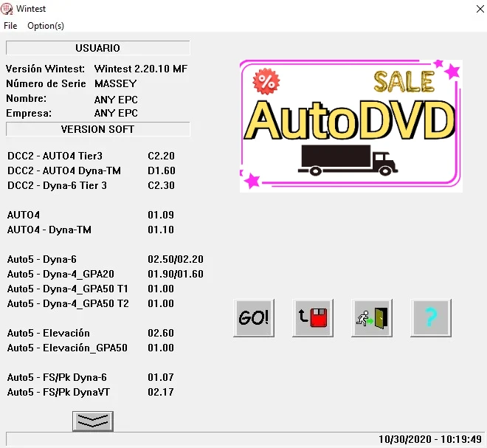Image resolution: width=487 pixels, height=448 pixels.
Task: Click the Auto5 - FS/Pk DynaVT label
Action: (59, 392)
